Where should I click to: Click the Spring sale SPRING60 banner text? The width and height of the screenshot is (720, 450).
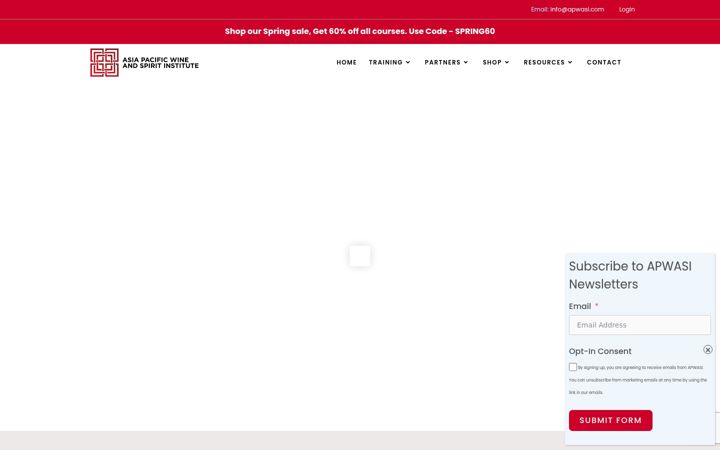click(x=360, y=31)
